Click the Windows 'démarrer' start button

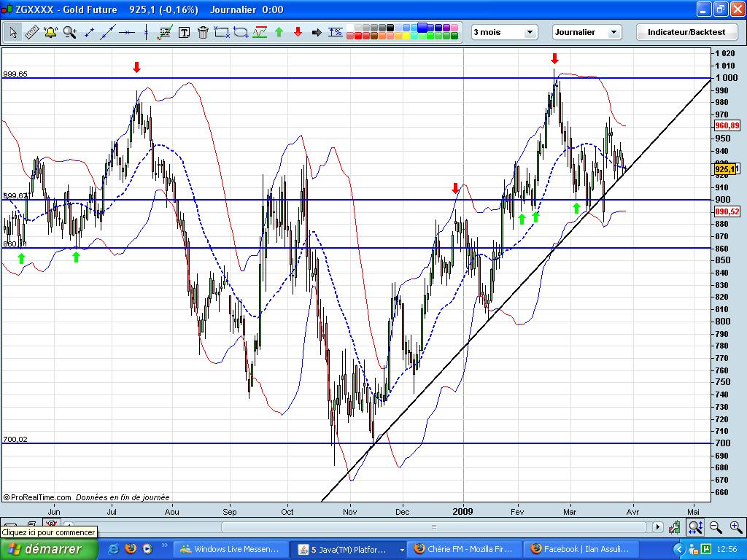click(x=49, y=549)
